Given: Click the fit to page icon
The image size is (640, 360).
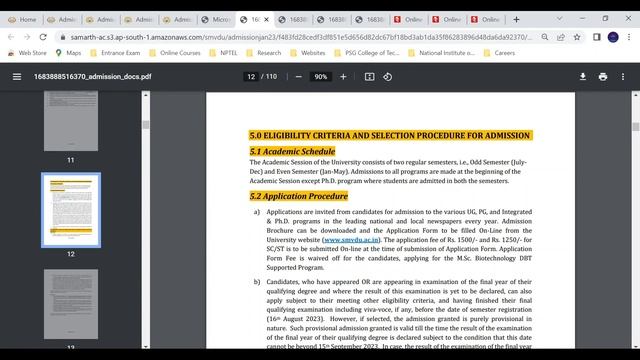Looking at the screenshot, I should coord(369,77).
